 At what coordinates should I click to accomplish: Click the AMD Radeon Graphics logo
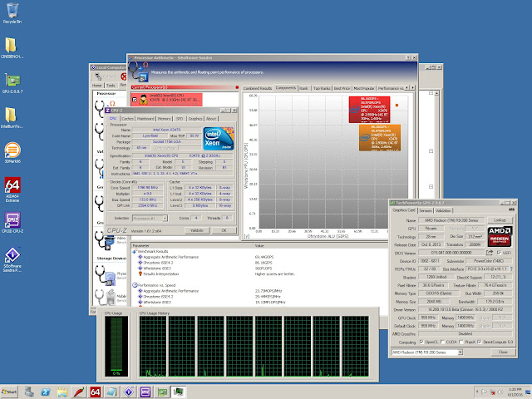pyautogui.click(x=500, y=236)
